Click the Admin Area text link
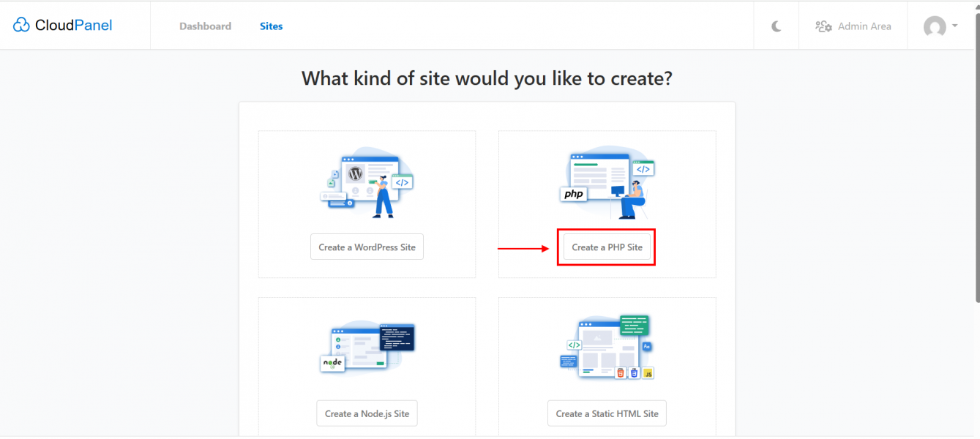This screenshot has width=980, height=439. click(864, 26)
